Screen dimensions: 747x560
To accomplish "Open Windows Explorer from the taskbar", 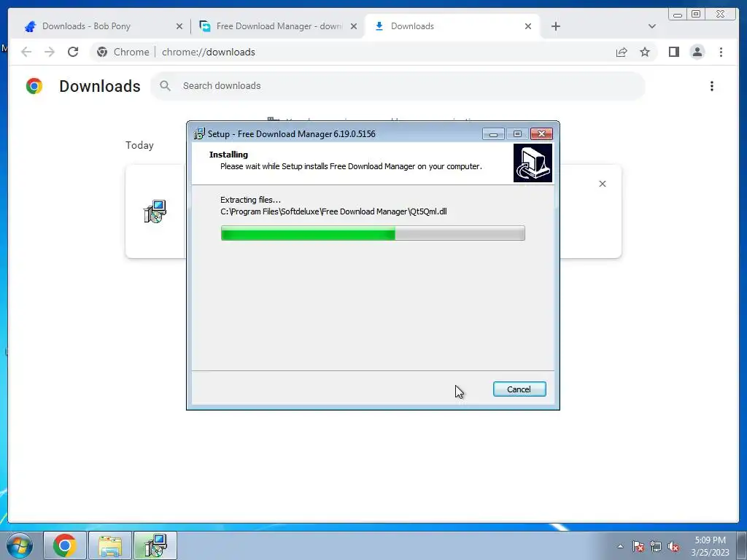I will (x=110, y=545).
